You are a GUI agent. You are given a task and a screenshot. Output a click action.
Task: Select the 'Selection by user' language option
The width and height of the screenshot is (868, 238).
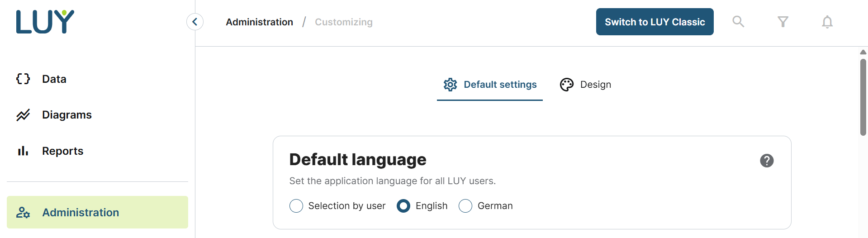(296, 206)
